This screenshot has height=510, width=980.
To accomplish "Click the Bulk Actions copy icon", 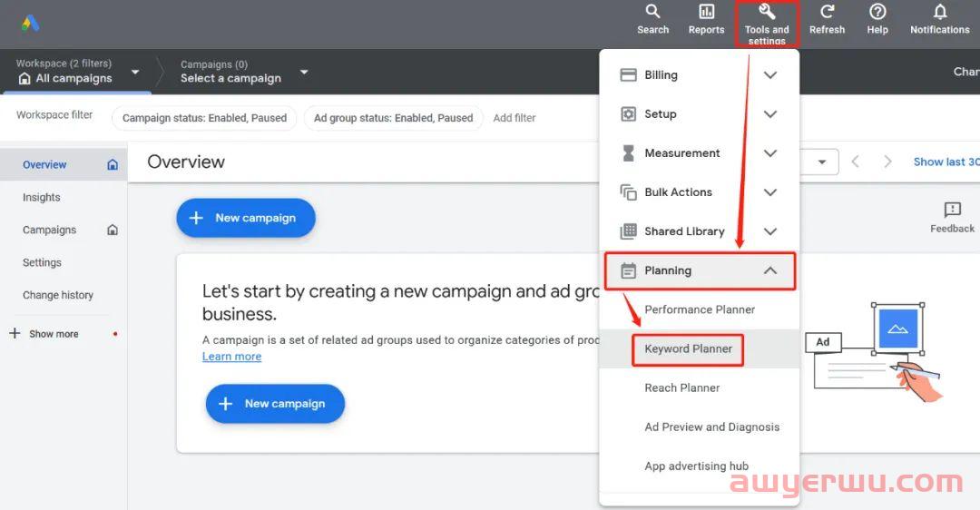I will (x=628, y=191).
